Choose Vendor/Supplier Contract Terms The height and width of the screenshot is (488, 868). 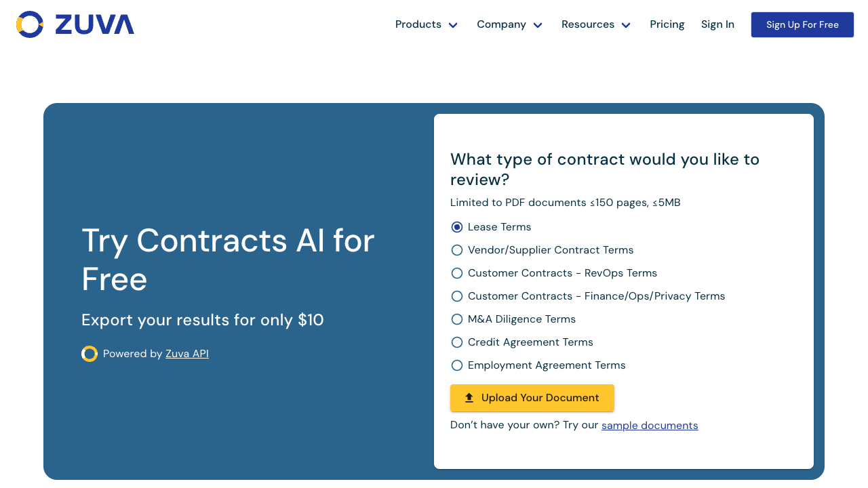[456, 250]
